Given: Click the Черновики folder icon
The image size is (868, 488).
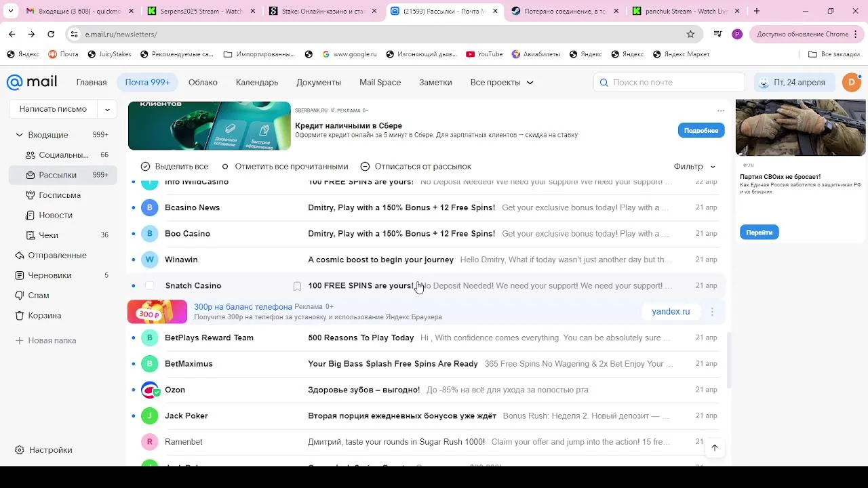Looking at the screenshot, I should coord(20,275).
